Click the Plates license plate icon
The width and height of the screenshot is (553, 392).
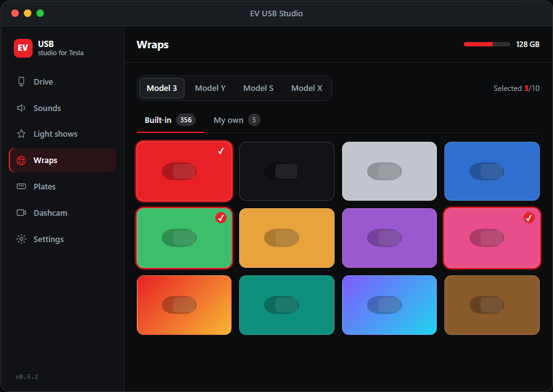pyautogui.click(x=21, y=186)
